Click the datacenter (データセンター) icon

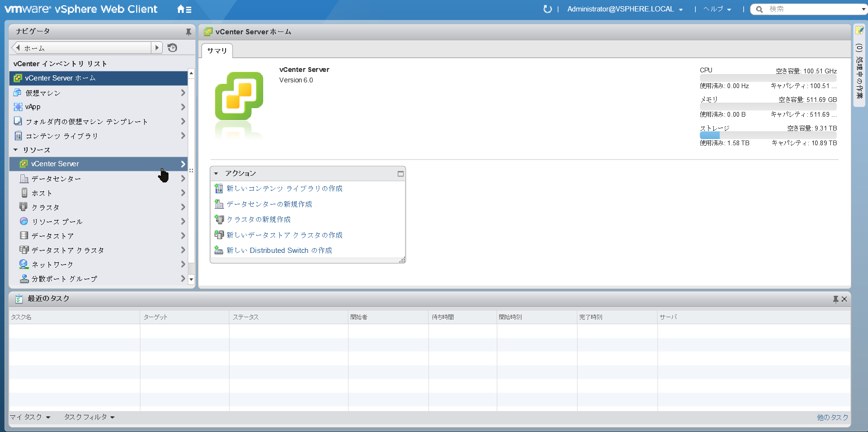24,179
